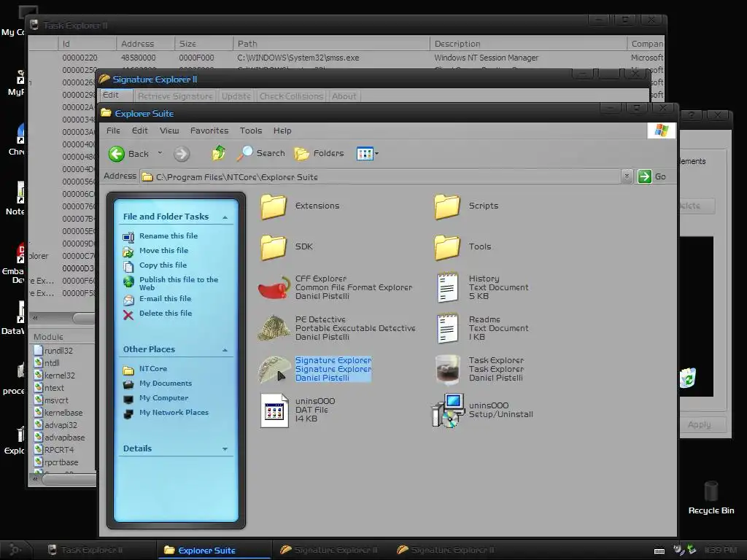Click the green Back arrow icon

[x=116, y=153]
